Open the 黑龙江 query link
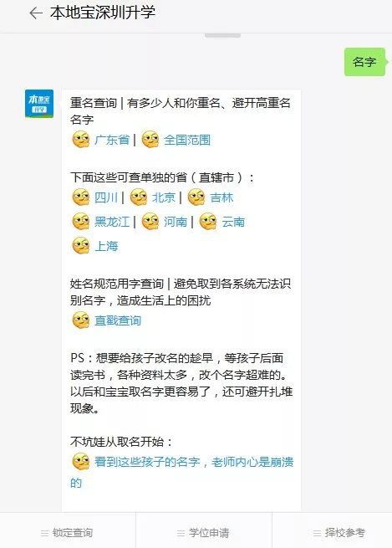Viewport: 392px width, 548px height. tap(112, 222)
